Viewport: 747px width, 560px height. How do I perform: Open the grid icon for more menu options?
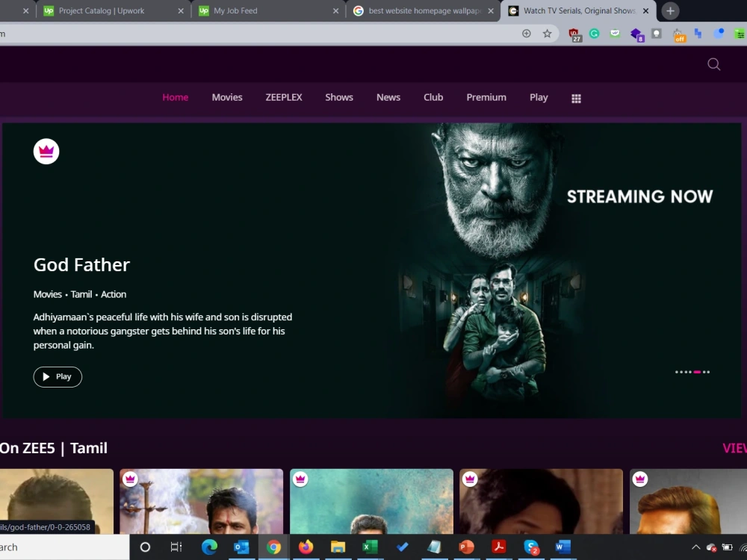pos(576,98)
